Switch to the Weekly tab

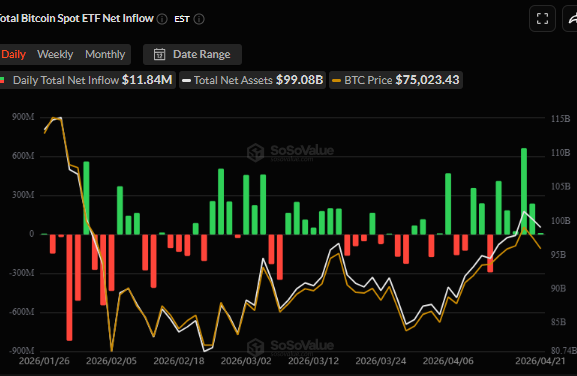(x=55, y=54)
